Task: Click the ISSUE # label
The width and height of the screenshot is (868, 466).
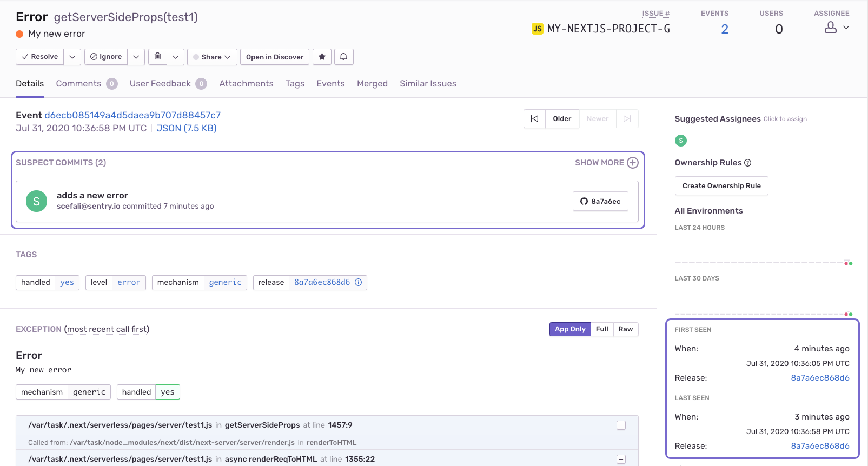Action: [656, 14]
